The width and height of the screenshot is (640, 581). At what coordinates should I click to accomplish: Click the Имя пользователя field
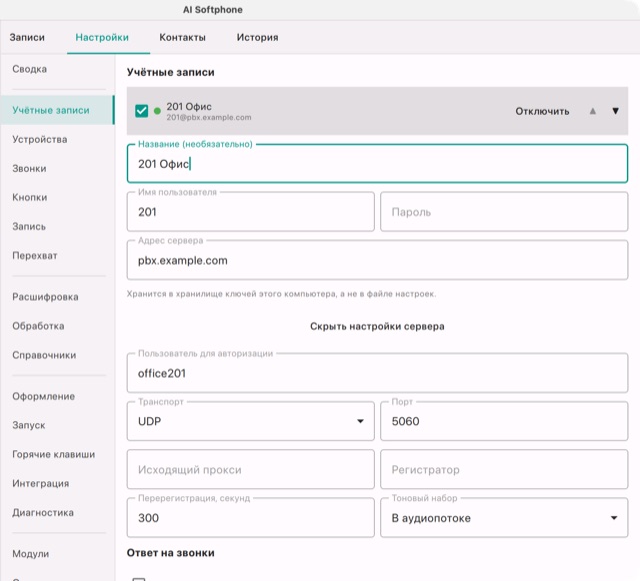(x=250, y=211)
